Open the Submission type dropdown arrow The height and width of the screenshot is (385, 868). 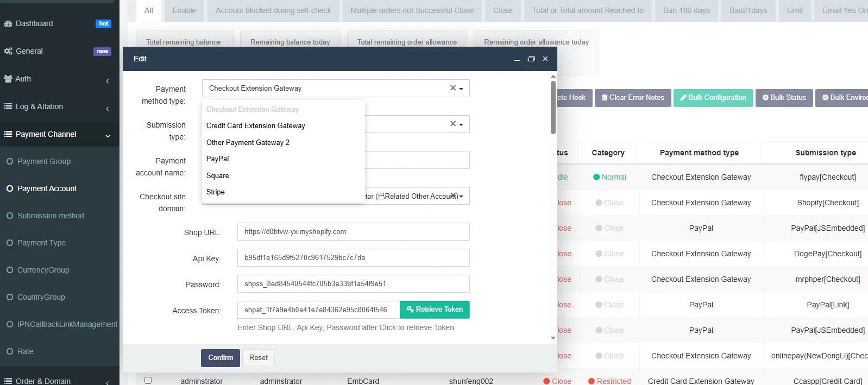click(461, 124)
